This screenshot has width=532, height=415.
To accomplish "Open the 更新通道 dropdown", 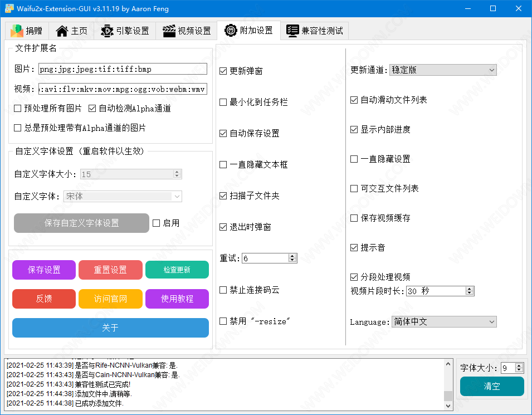I will (x=443, y=70).
